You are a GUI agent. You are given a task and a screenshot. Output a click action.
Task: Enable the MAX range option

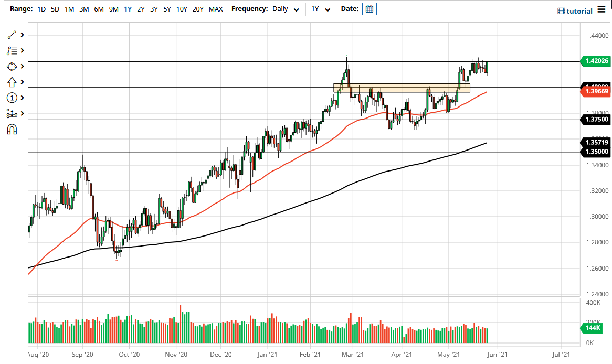[x=216, y=9]
